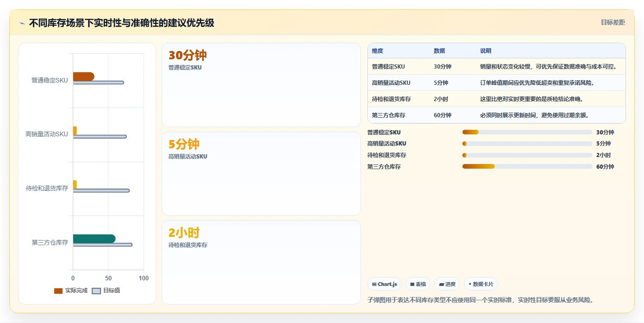Viewport: 644px width, 323px height.
Task: Click the 待检和退货库存 progress bar
Action: point(527,155)
